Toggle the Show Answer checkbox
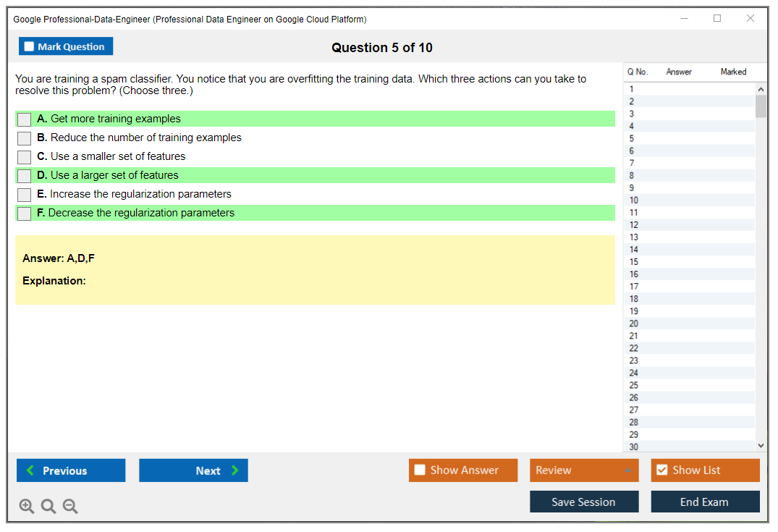 [x=420, y=470]
